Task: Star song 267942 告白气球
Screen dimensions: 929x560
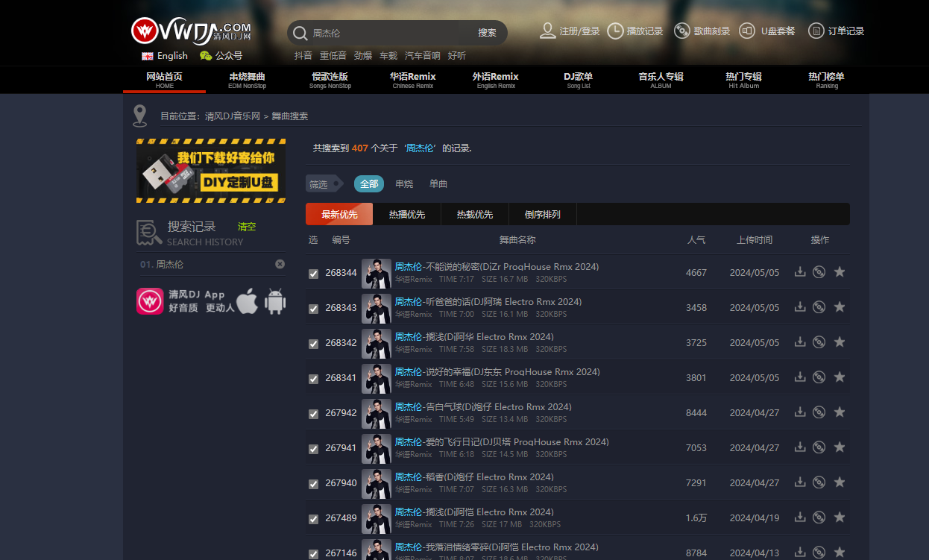Action: (840, 412)
